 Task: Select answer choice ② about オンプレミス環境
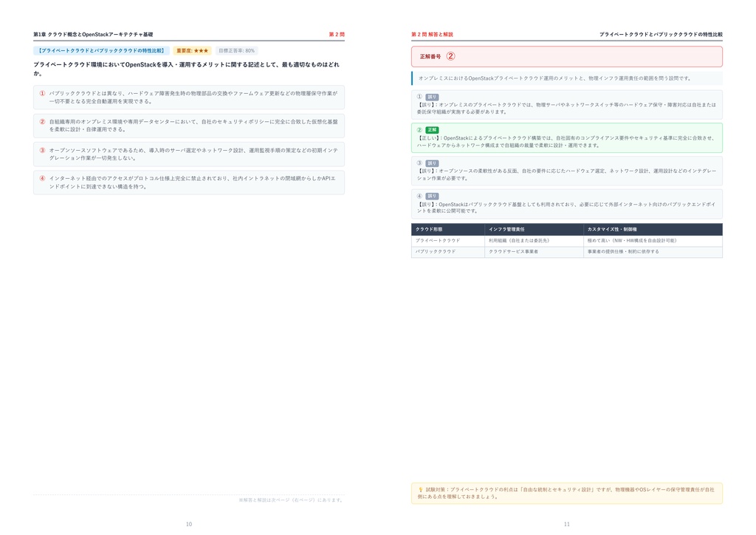tap(188, 126)
